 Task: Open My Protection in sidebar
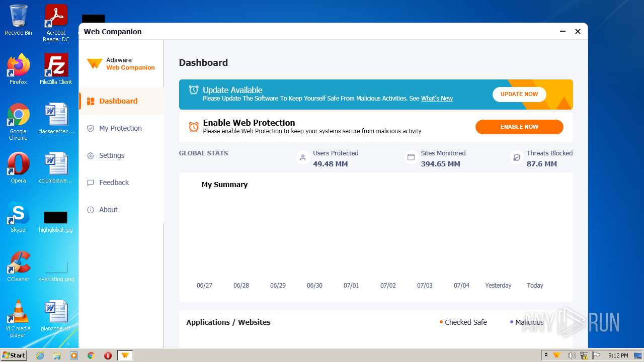click(x=121, y=128)
